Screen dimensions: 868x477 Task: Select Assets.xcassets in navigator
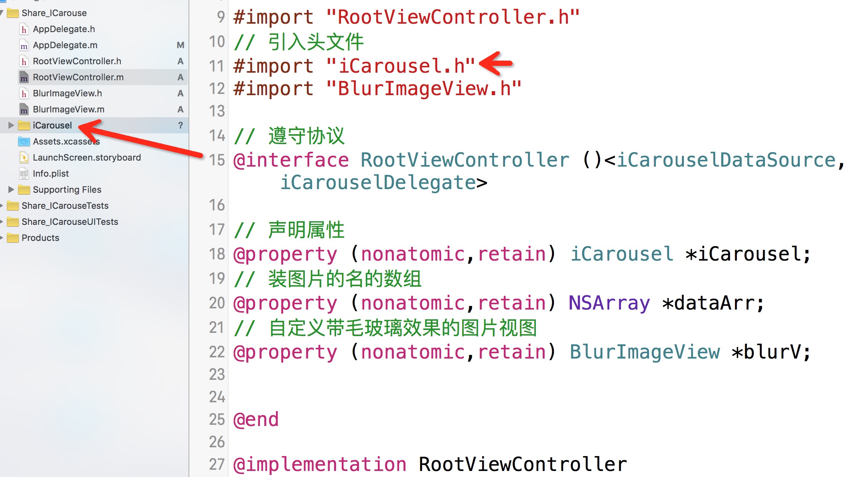[66, 141]
